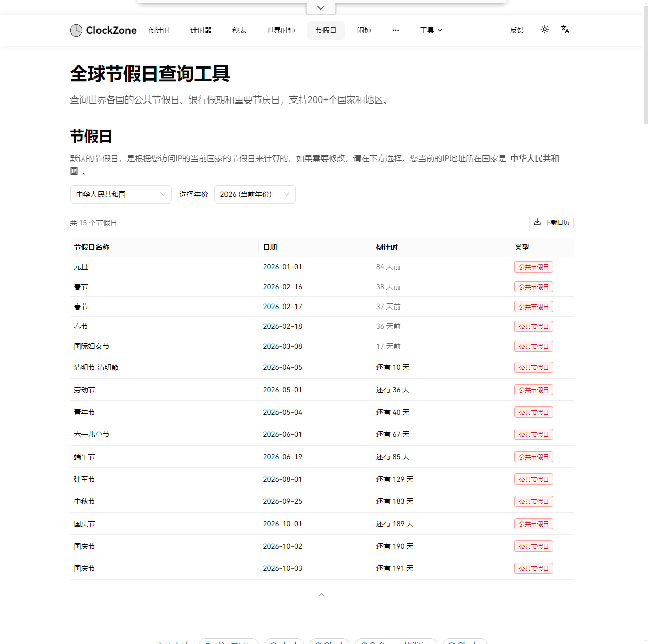649x644 pixels.
Task: Open the 计时器 navigation item
Action: (201, 30)
